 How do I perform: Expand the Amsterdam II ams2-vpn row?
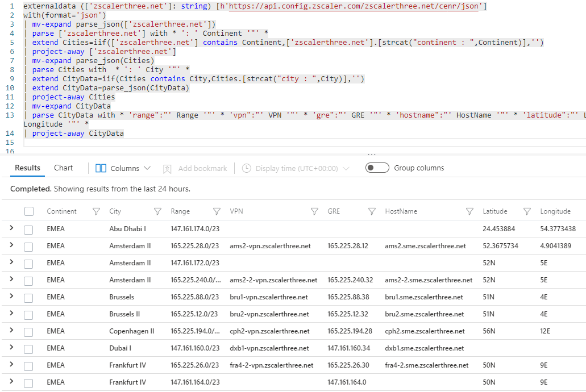coord(11,245)
